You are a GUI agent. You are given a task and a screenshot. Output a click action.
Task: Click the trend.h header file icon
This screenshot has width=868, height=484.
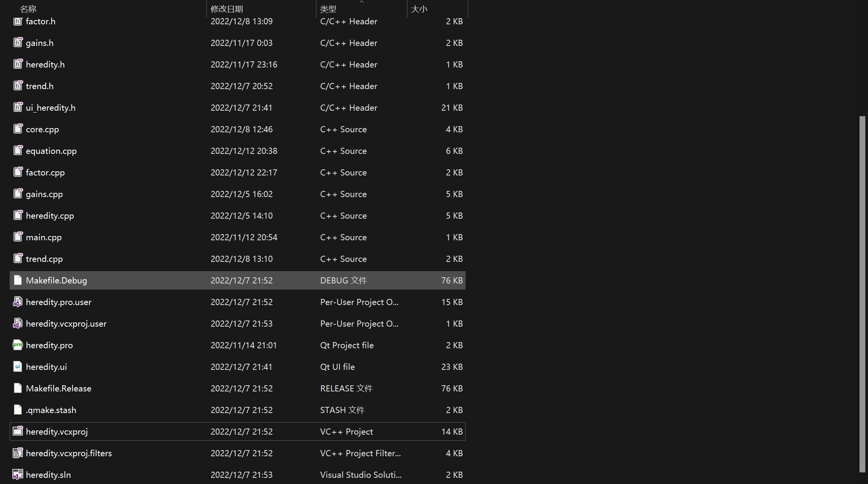tap(18, 86)
